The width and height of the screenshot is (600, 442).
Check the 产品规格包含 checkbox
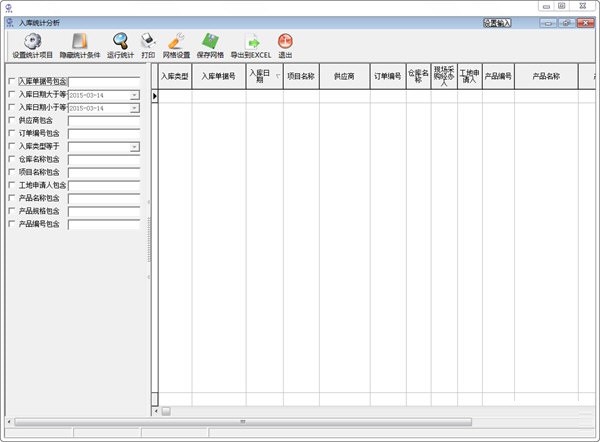[11, 210]
